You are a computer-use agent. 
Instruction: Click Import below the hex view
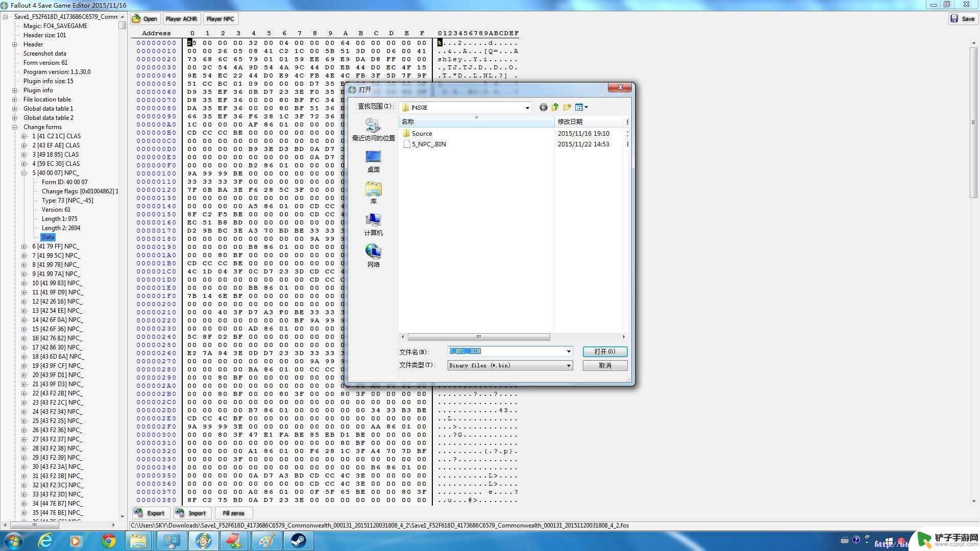coord(191,513)
